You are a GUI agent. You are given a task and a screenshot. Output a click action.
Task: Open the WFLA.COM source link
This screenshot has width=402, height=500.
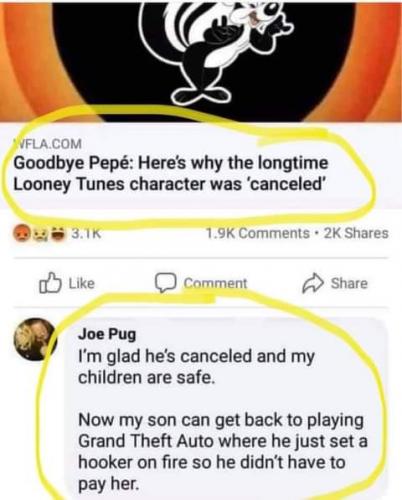[x=47, y=144]
